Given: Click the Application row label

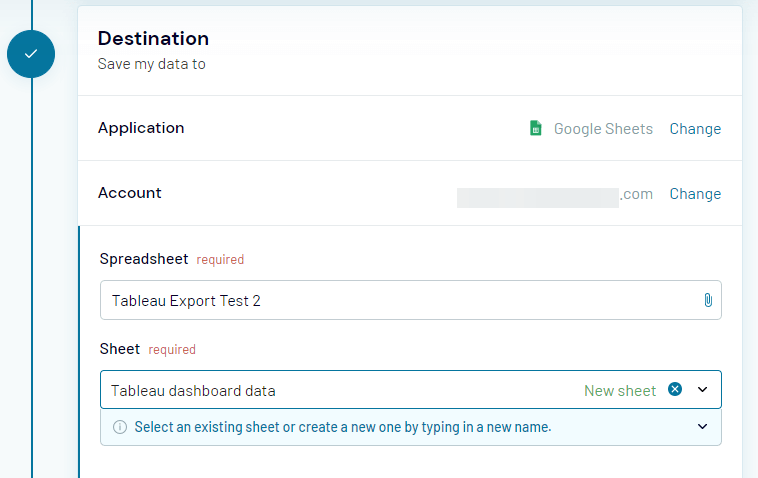Looking at the screenshot, I should click(141, 128).
